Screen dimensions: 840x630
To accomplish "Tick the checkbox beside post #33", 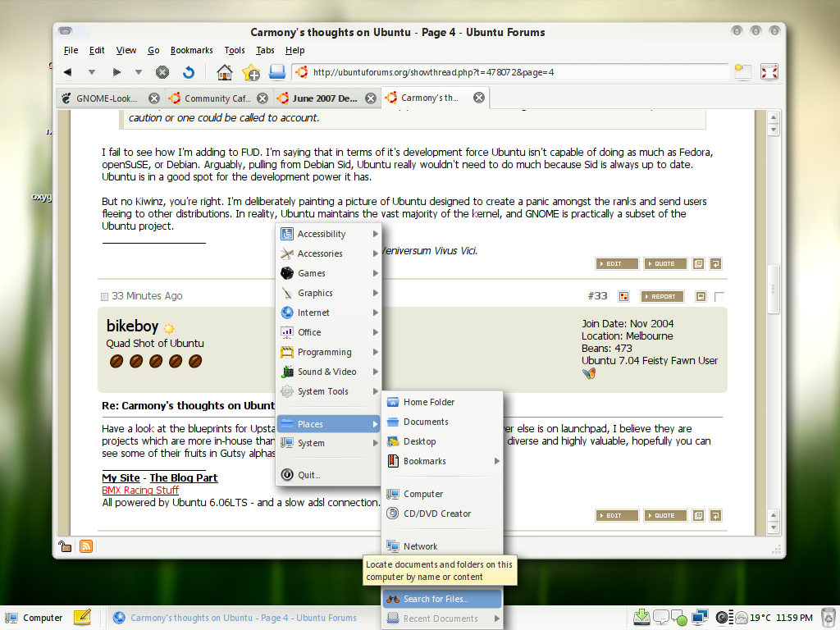I will click(x=719, y=296).
